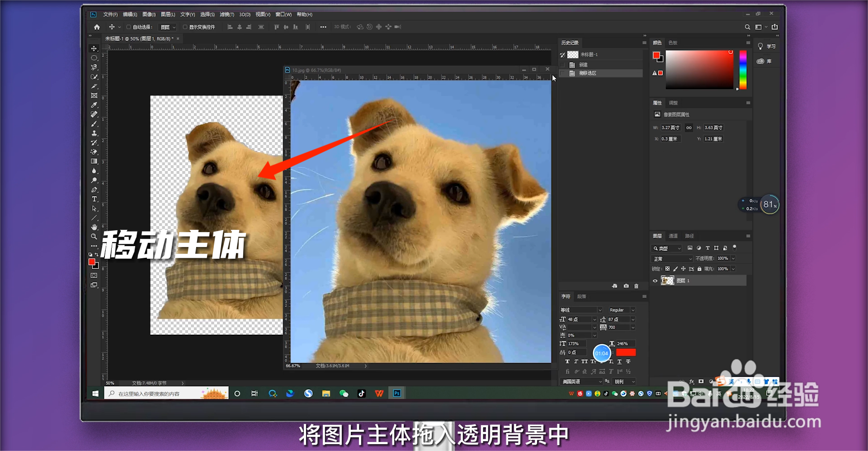Screen dimensions: 868x451
Task: Click the search icon at top right
Action: pos(747,27)
